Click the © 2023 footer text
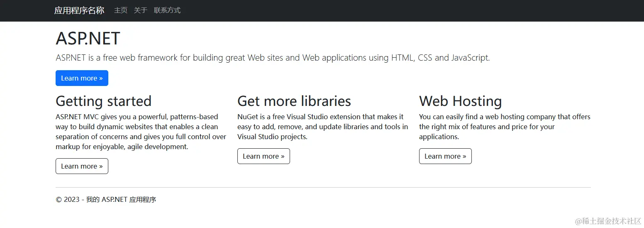Screen dimensions: 644x228 (106, 200)
